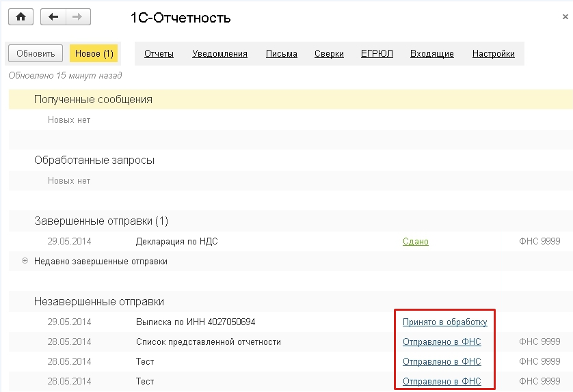Open the Настройки section
Viewport: 573px width, 392px height.
(493, 54)
